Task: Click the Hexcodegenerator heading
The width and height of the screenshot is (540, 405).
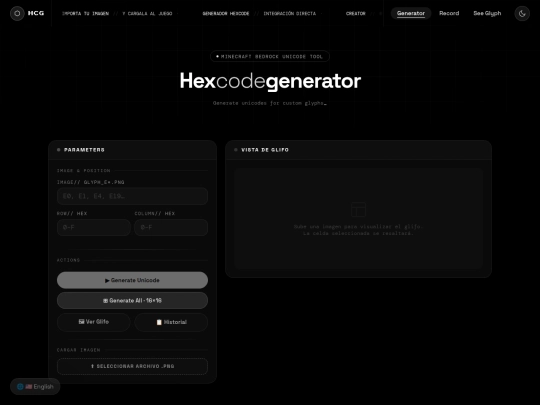Action: (270, 81)
